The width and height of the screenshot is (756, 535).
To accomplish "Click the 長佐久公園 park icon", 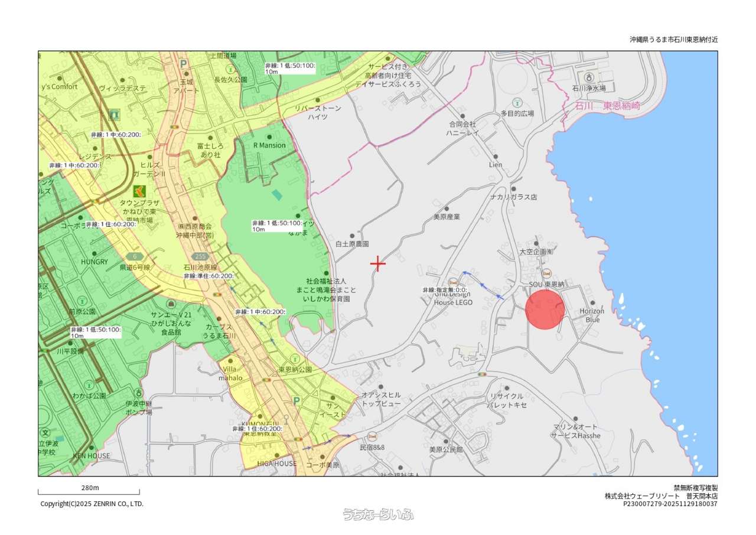I will point(230,68).
